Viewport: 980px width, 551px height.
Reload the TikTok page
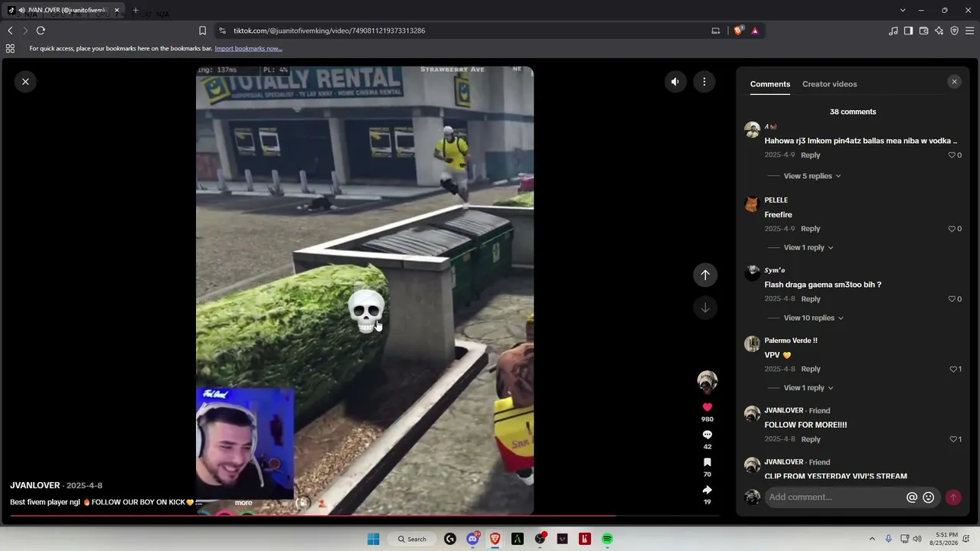coord(41,31)
